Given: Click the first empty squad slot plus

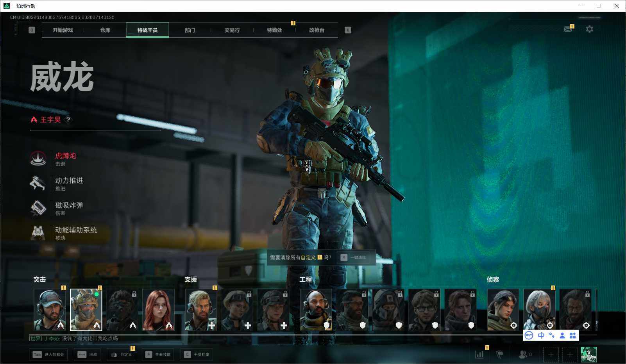Looking at the screenshot, I should [x=551, y=355].
